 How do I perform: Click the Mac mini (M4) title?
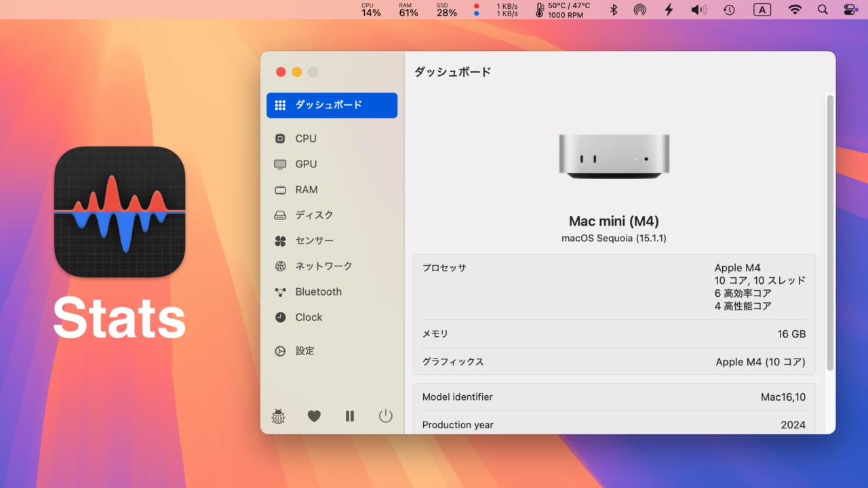(614, 221)
